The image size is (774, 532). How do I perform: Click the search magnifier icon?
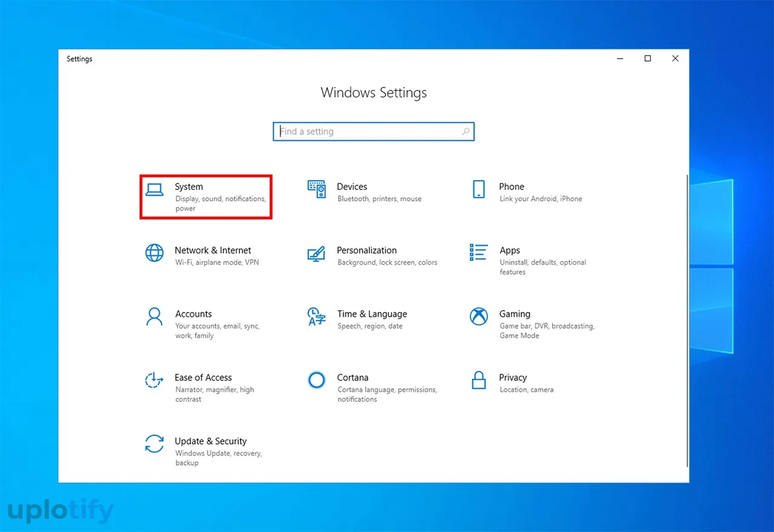click(x=466, y=131)
